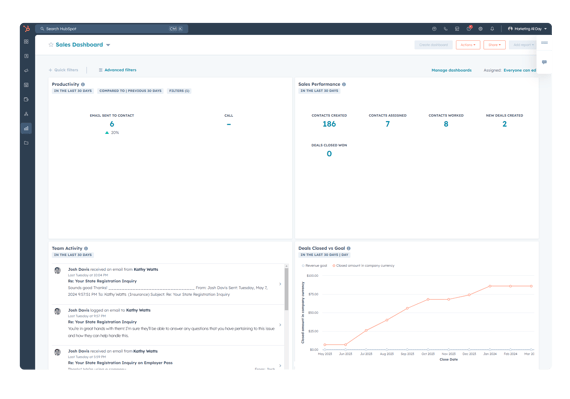Click the Josh Davis avatar in the logged email row
Viewport: 570px width, 399px height.
[x=57, y=311]
